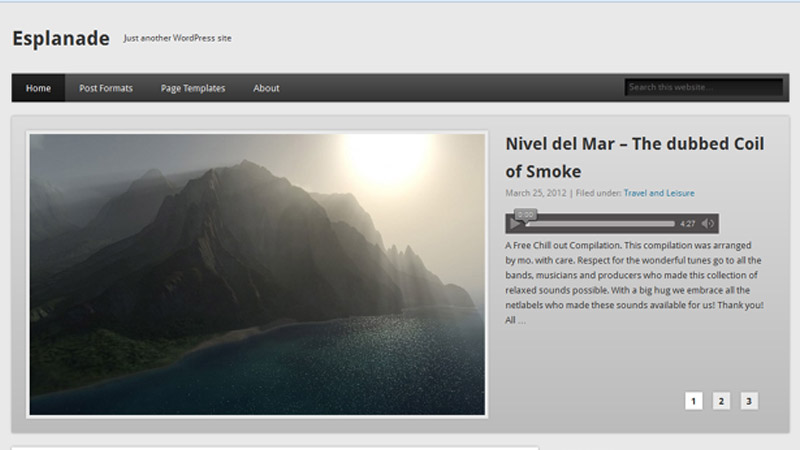Focus the Search this website field
This screenshot has height=450, width=800.
point(704,87)
